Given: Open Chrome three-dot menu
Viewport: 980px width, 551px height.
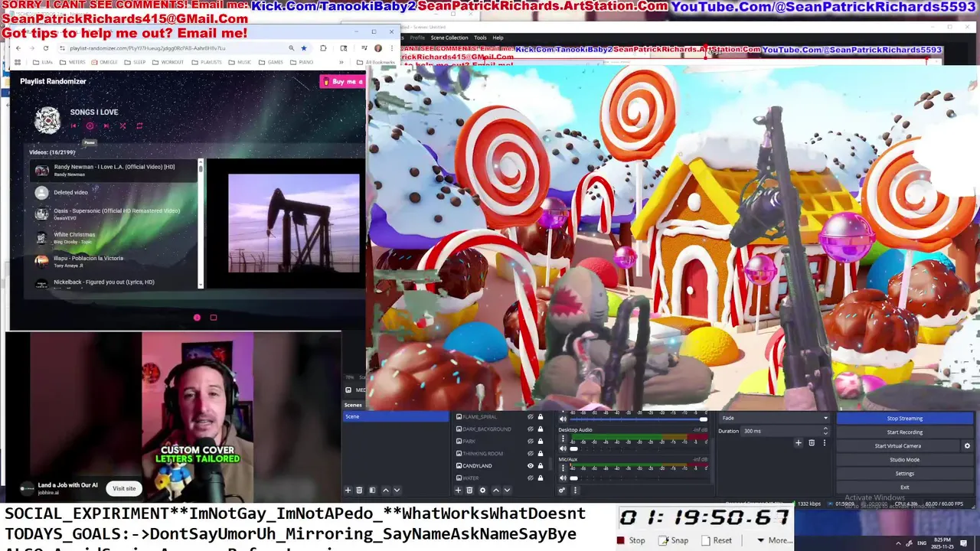Looking at the screenshot, I should [x=393, y=48].
